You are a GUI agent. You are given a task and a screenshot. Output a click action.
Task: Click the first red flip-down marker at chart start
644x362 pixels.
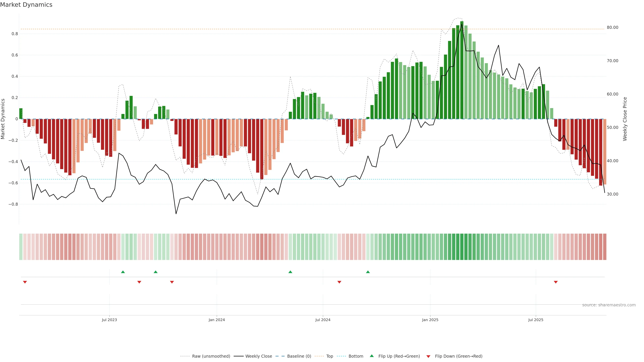25,282
